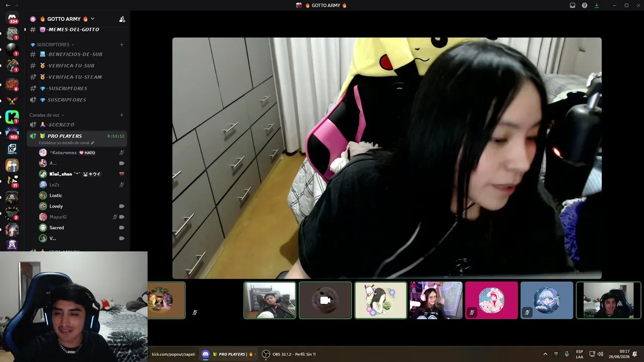Viewport: 644px width, 362px height.
Task: Open ESP LAA language switcher in taskbar
Action: pyautogui.click(x=580, y=354)
